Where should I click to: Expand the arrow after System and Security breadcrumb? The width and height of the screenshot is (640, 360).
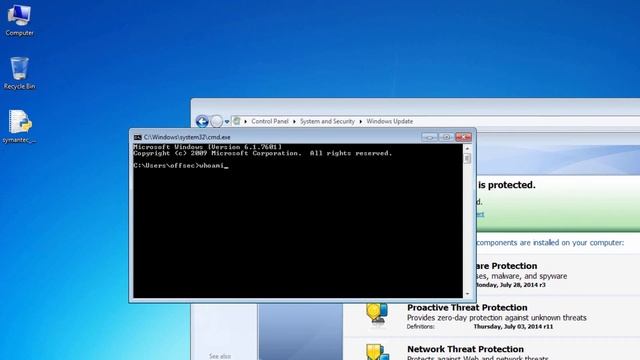360,122
